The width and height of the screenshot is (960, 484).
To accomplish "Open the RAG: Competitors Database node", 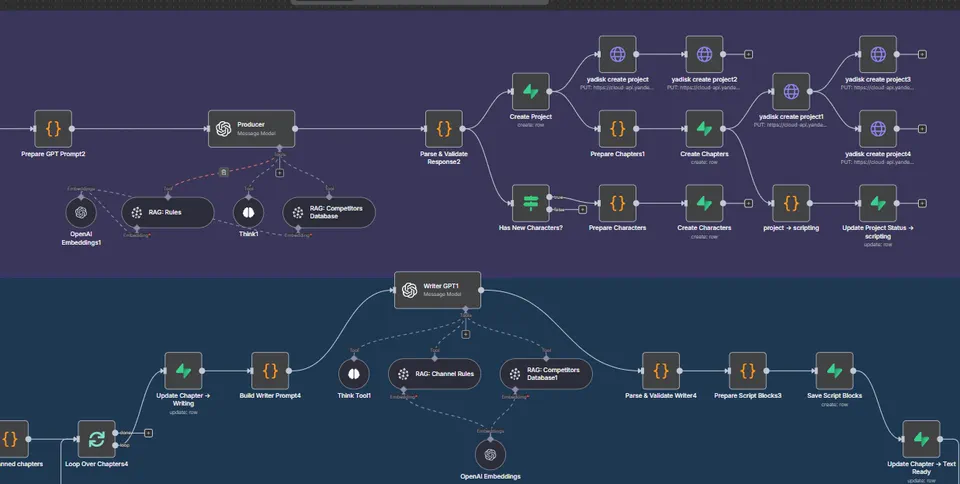I will (329, 212).
